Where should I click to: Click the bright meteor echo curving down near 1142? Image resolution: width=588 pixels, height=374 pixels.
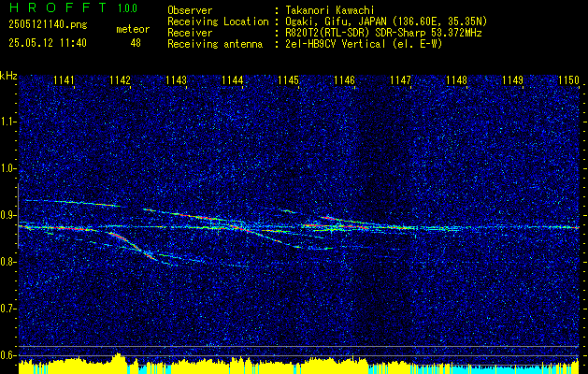[131, 245]
